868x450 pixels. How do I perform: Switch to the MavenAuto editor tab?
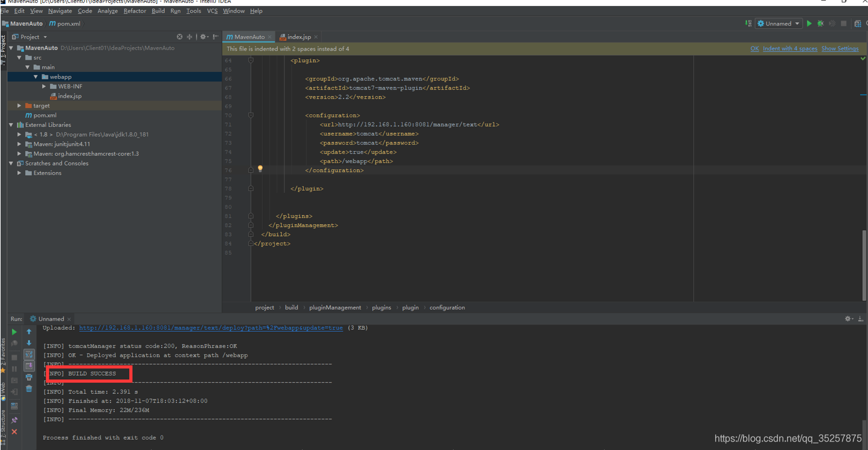[249, 37]
